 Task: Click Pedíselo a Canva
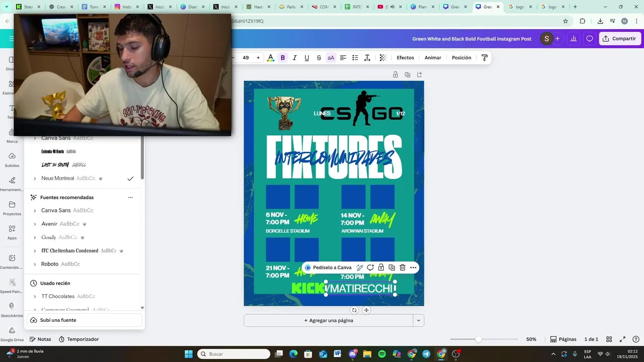328,267
